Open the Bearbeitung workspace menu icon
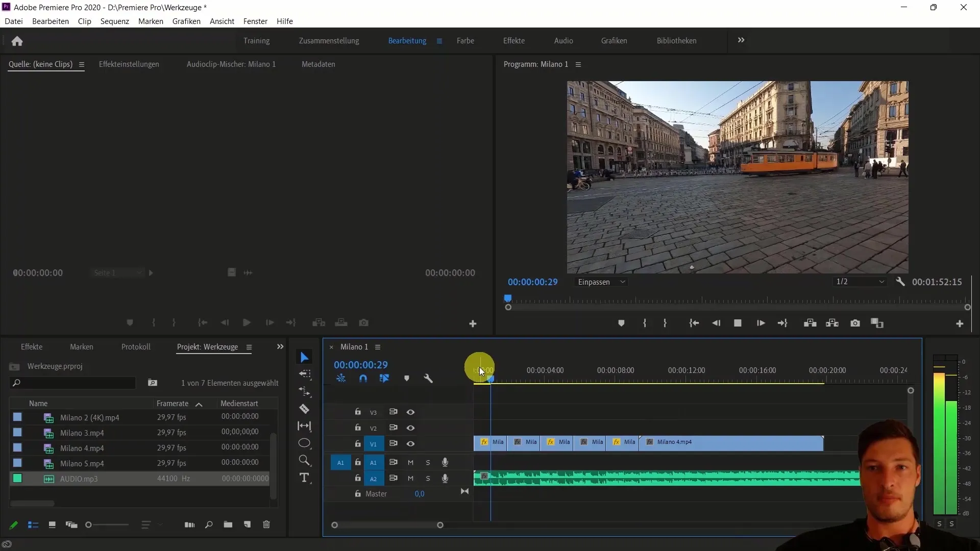The width and height of the screenshot is (980, 551). point(439,41)
